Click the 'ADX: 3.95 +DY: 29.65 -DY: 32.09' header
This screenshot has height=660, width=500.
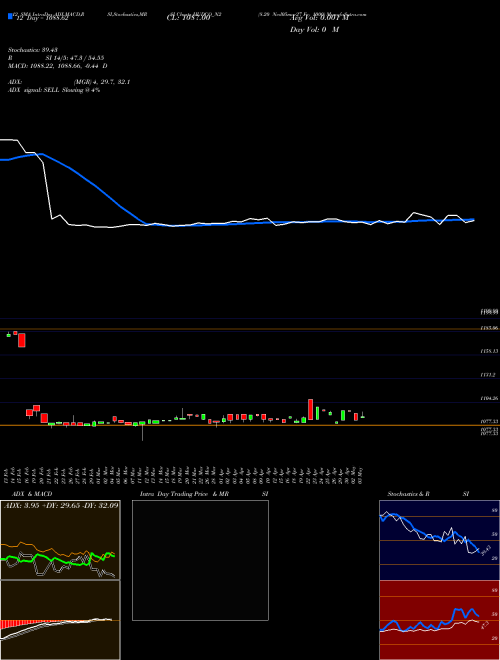(x=61, y=505)
